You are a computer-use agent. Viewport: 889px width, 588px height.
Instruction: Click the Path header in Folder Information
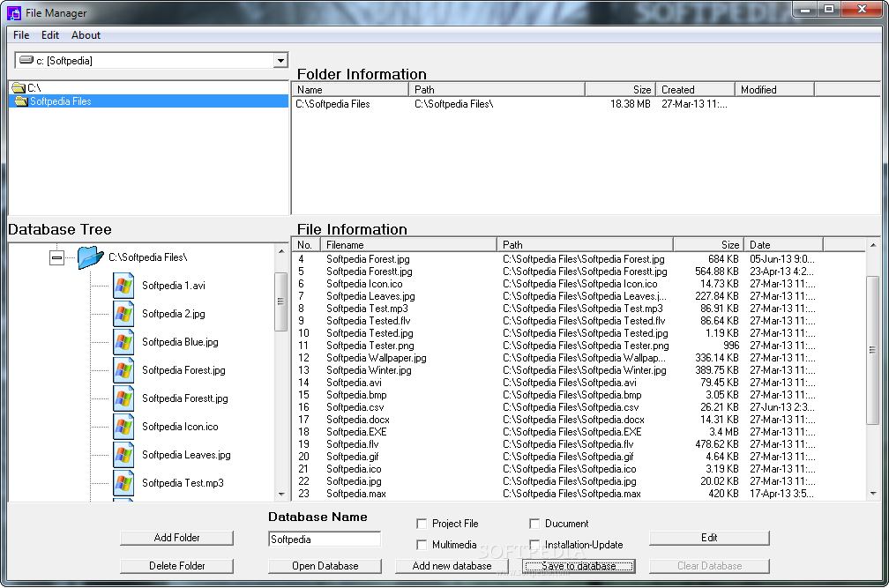point(496,90)
